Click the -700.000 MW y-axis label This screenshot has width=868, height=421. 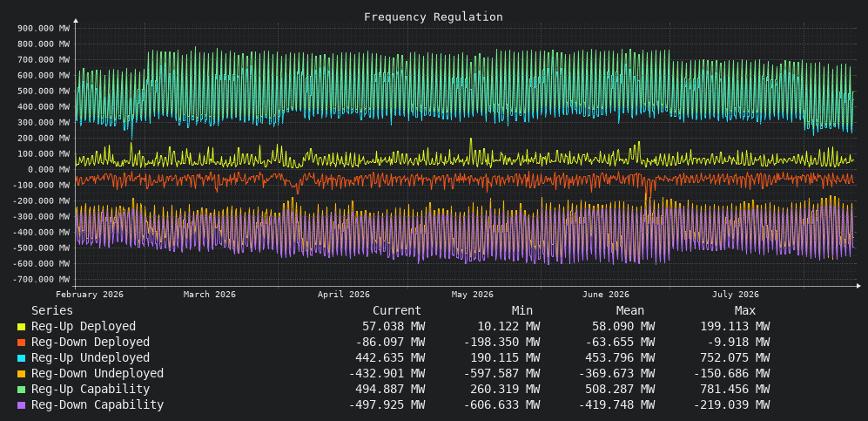point(42,279)
